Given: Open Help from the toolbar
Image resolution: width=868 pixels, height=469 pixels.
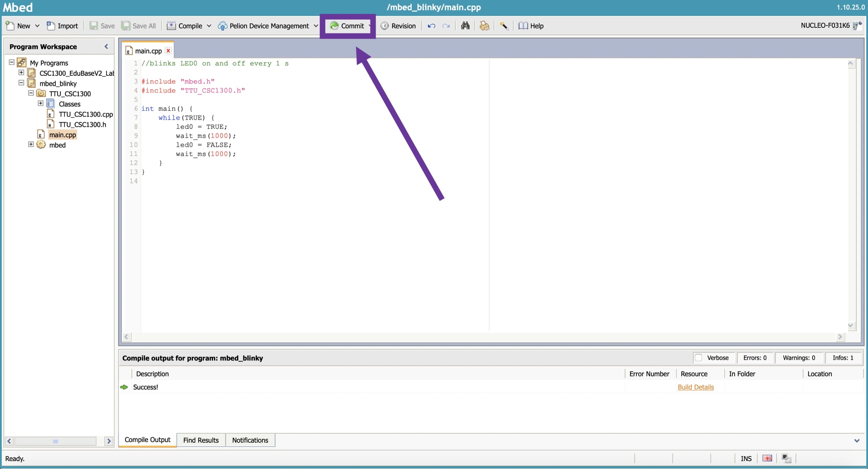Looking at the screenshot, I should point(531,26).
